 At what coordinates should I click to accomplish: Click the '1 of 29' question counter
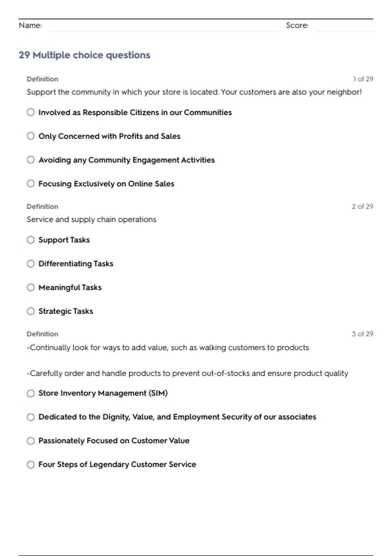click(363, 79)
